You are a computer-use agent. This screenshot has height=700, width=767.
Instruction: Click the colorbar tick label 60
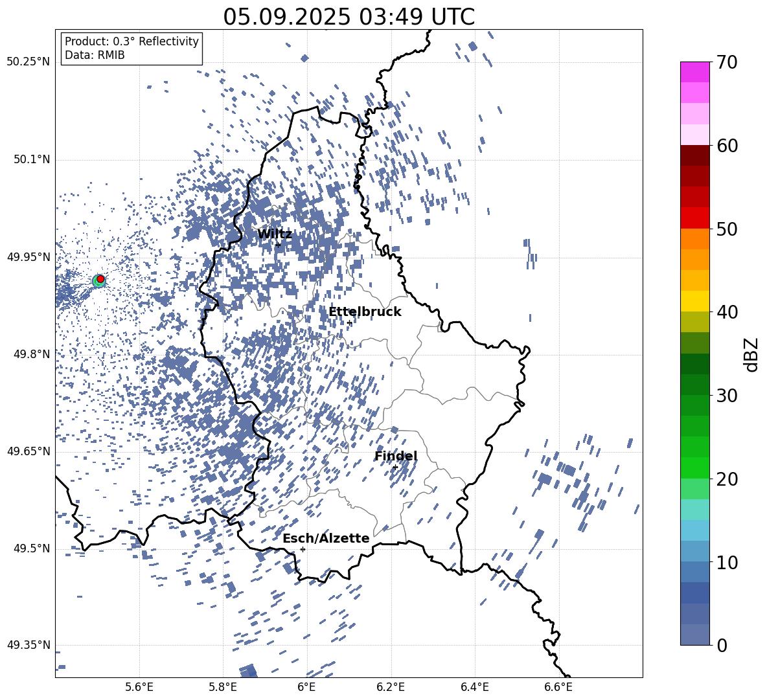coord(726,146)
